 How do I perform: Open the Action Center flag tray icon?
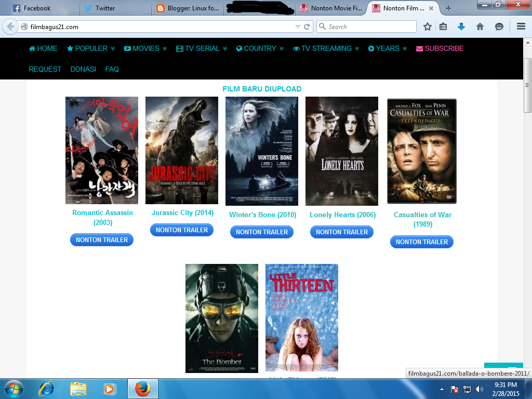(454, 389)
